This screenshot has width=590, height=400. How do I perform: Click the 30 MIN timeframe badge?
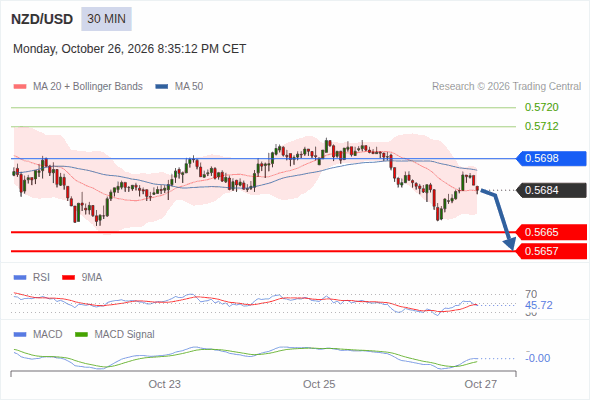pos(106,19)
